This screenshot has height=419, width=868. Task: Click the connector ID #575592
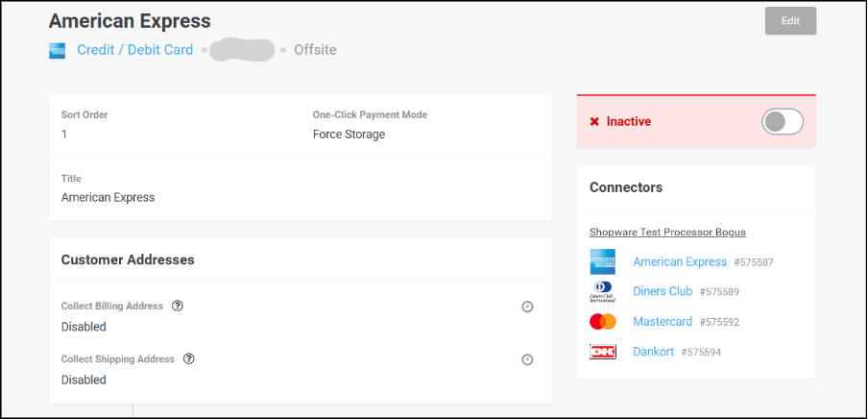[x=719, y=322]
